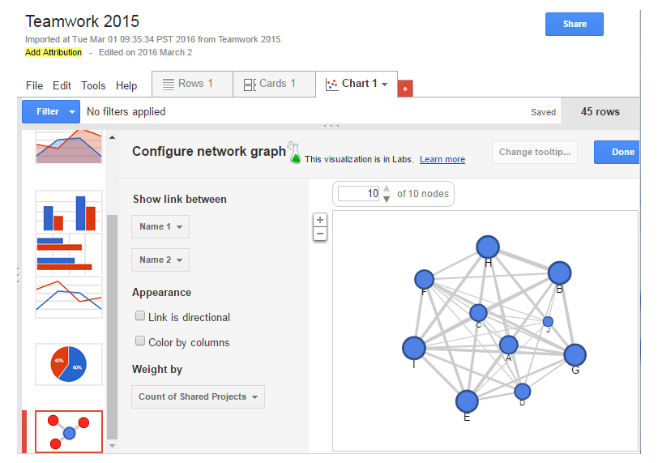
Task: Enable Link is directional checkbox
Action: coord(140,316)
